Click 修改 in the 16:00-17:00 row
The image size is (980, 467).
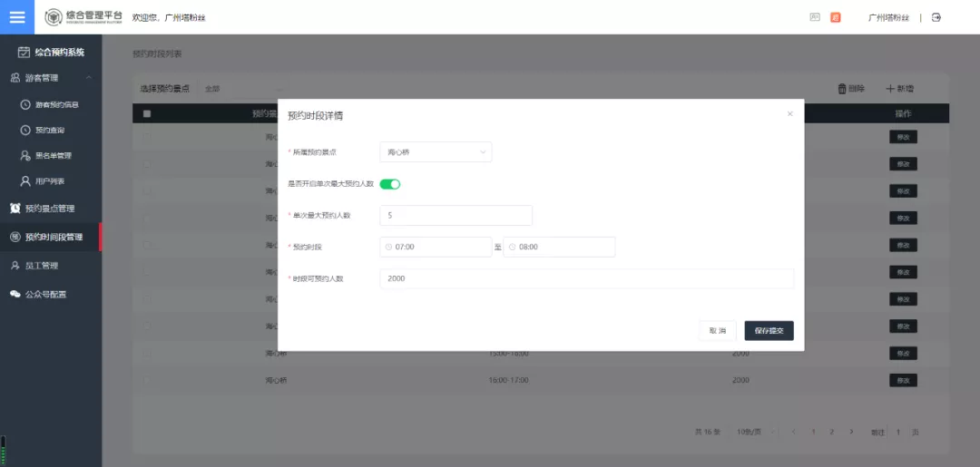[x=903, y=380]
